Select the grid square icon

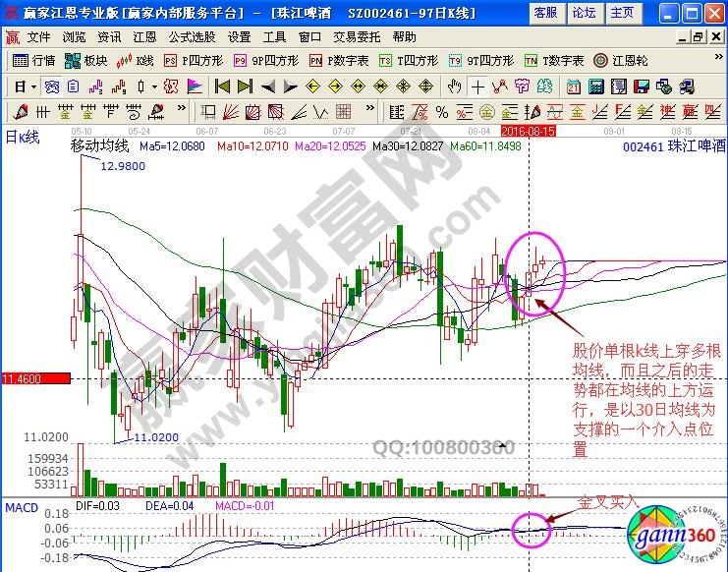[x=344, y=112]
